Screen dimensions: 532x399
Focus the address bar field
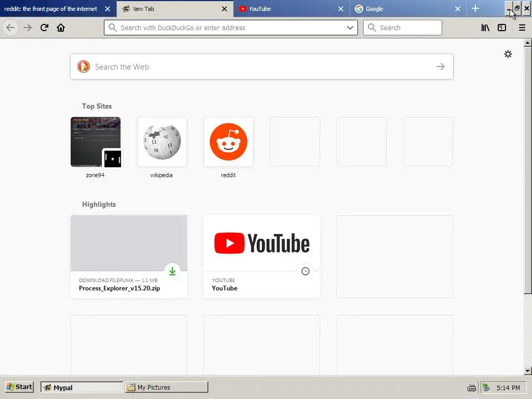pos(231,28)
